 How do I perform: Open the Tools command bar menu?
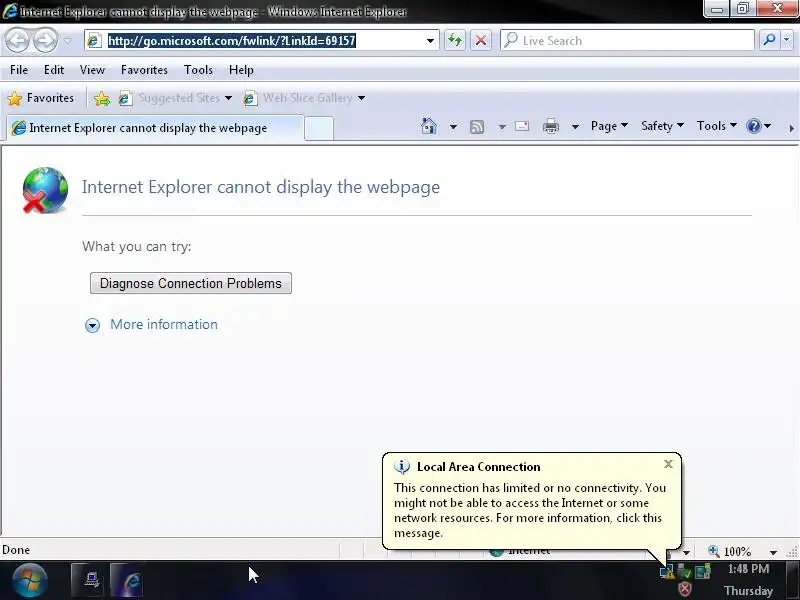coord(717,126)
